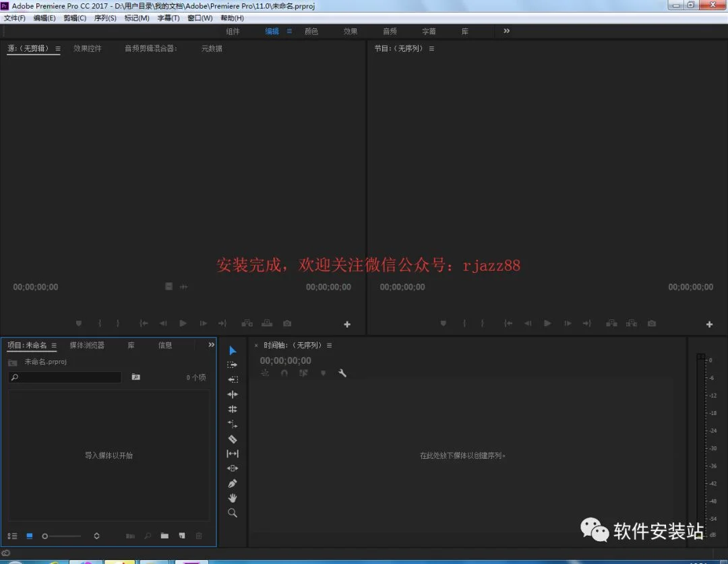Switch Project panel to icon view
The width and height of the screenshot is (728, 564).
click(29, 536)
